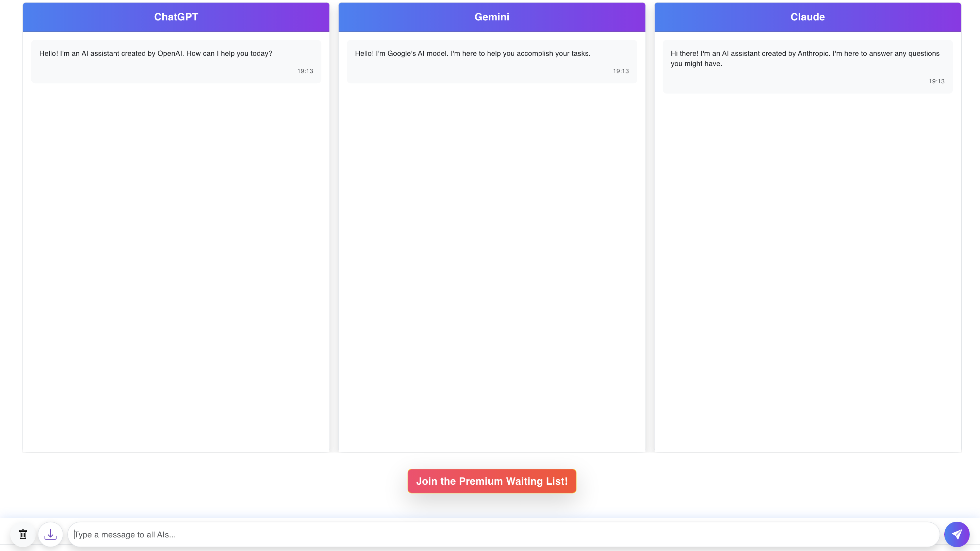Click the download conversation icon

[x=50, y=534]
